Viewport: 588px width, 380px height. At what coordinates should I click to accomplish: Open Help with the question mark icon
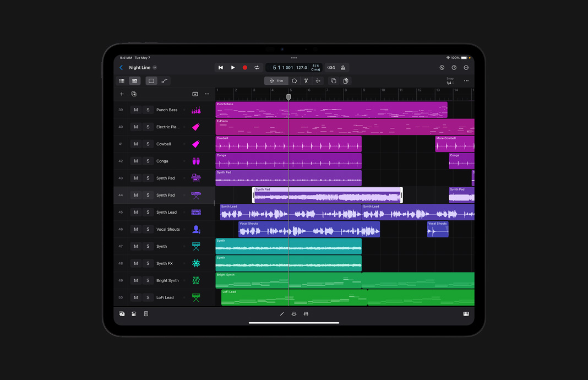click(453, 67)
